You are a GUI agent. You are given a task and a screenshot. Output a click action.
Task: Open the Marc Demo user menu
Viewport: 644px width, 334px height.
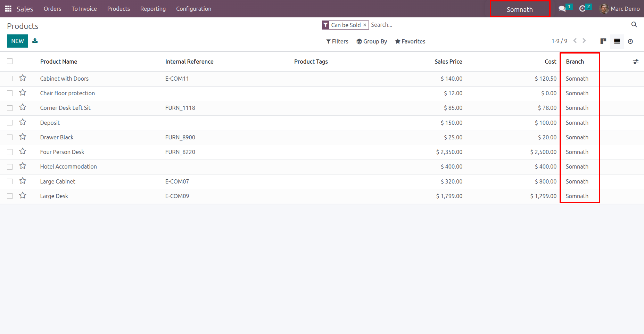click(x=620, y=9)
